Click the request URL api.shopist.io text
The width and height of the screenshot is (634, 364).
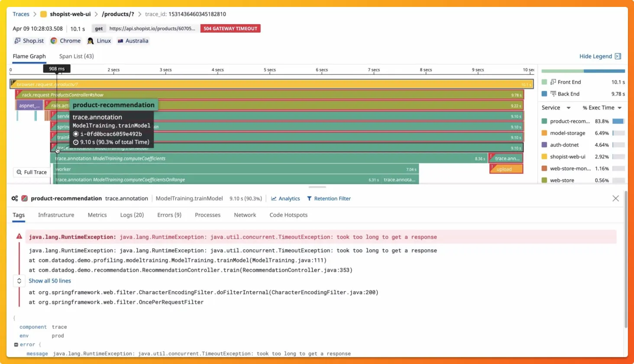point(152,29)
